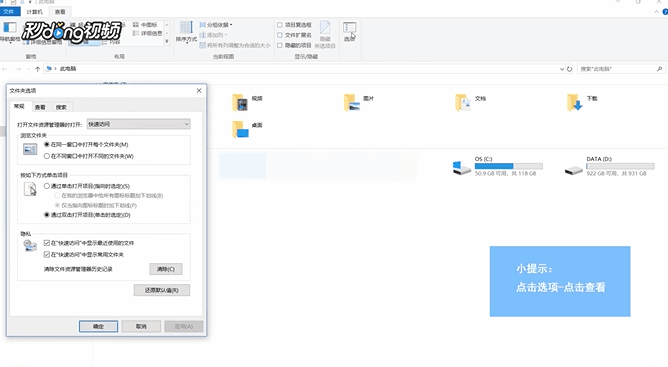
Task: Select 通过双击打开项目(D) option
Action: (x=47, y=215)
